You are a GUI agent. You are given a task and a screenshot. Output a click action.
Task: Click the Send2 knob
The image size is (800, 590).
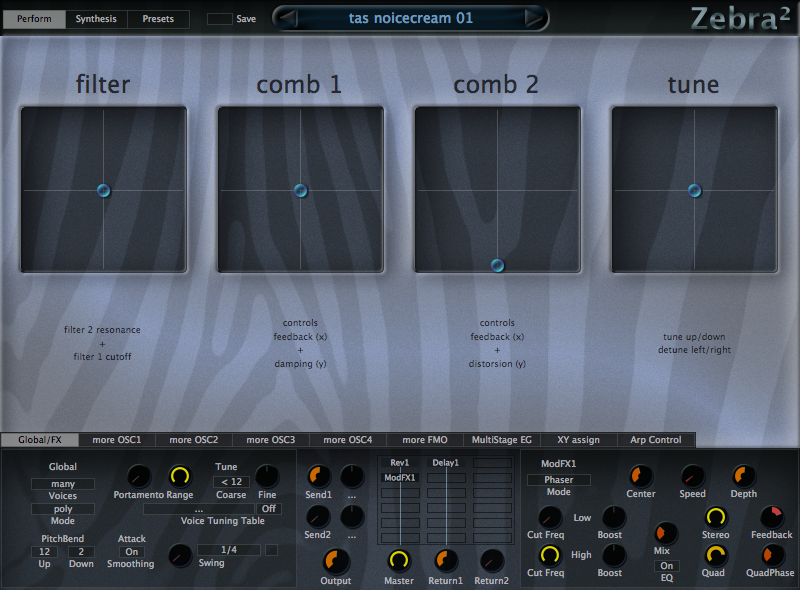(x=318, y=517)
